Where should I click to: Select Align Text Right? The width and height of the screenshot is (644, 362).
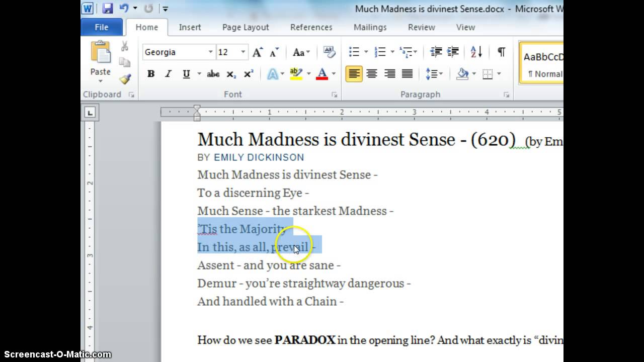click(x=389, y=74)
